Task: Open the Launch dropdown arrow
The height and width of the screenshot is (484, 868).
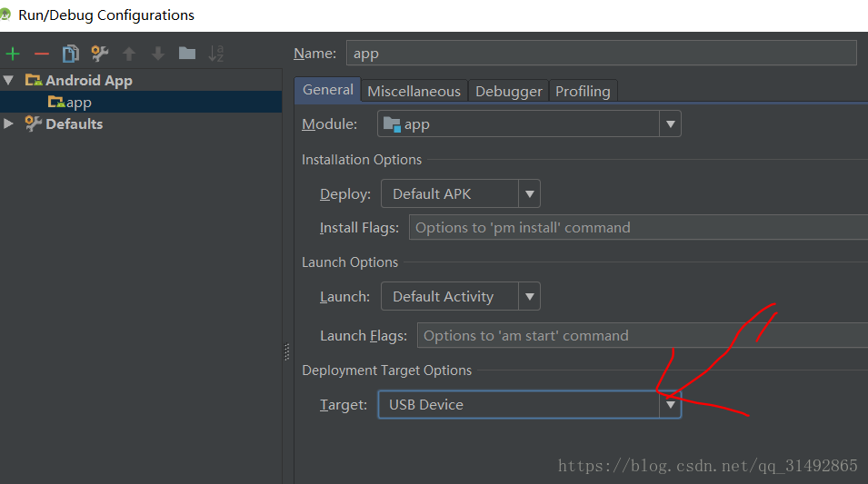Action: tap(530, 297)
